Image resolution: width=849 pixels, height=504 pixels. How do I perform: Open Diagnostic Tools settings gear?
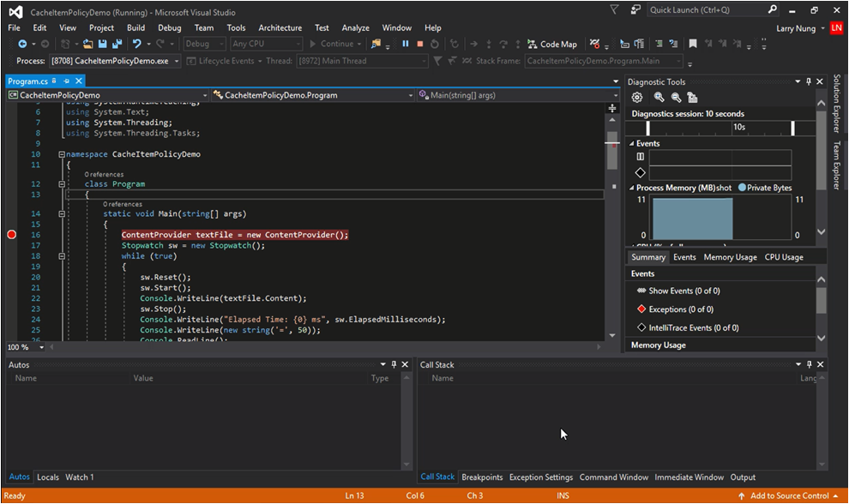[637, 98]
